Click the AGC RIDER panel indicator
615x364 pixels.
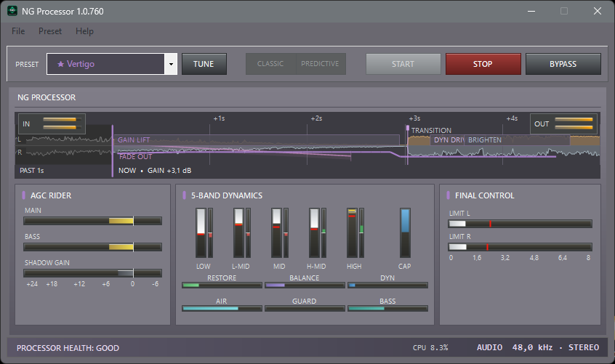point(23,195)
